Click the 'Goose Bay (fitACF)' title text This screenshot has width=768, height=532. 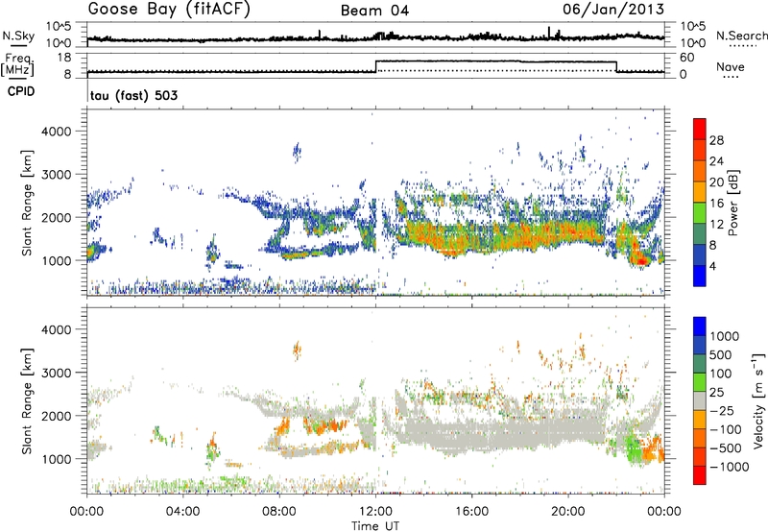coord(169,9)
